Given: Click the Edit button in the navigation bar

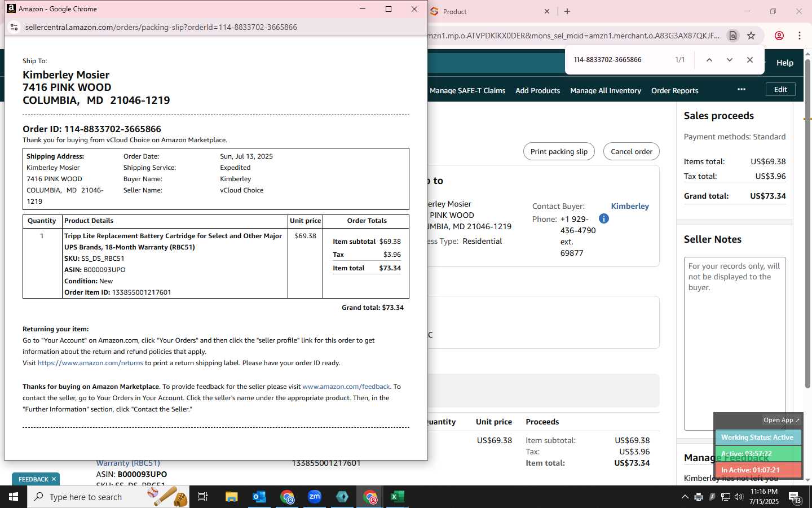Looking at the screenshot, I should (x=780, y=89).
